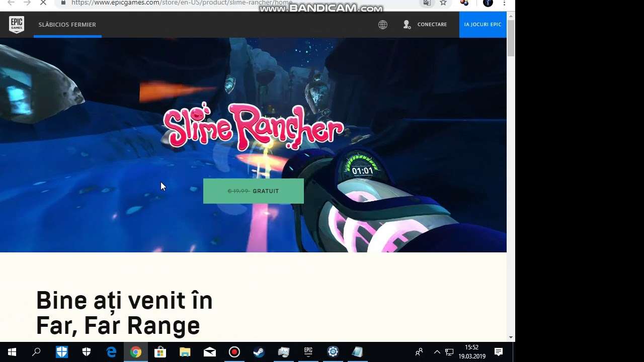Stop page loading with X button

point(43,3)
